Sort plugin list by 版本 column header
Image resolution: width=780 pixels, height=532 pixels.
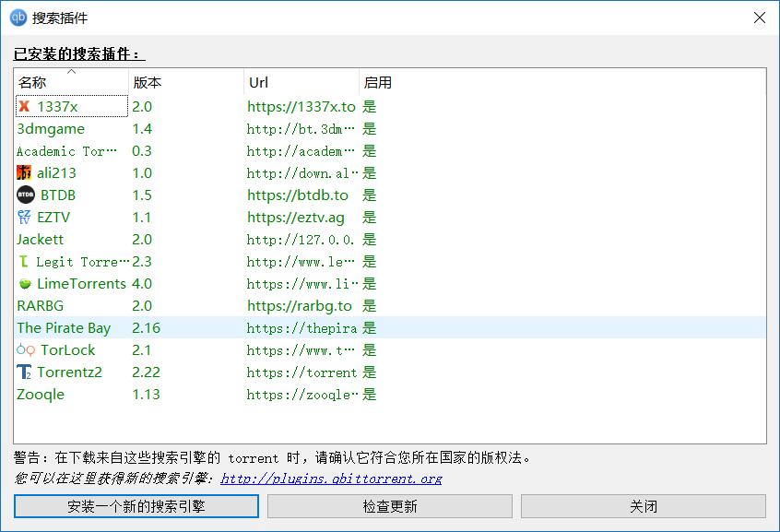pos(186,82)
